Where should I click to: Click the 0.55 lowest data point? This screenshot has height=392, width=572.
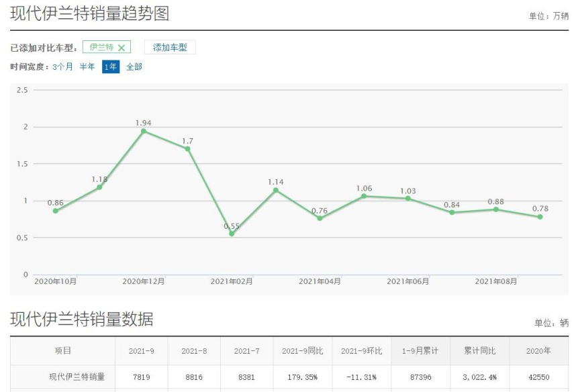(x=232, y=234)
